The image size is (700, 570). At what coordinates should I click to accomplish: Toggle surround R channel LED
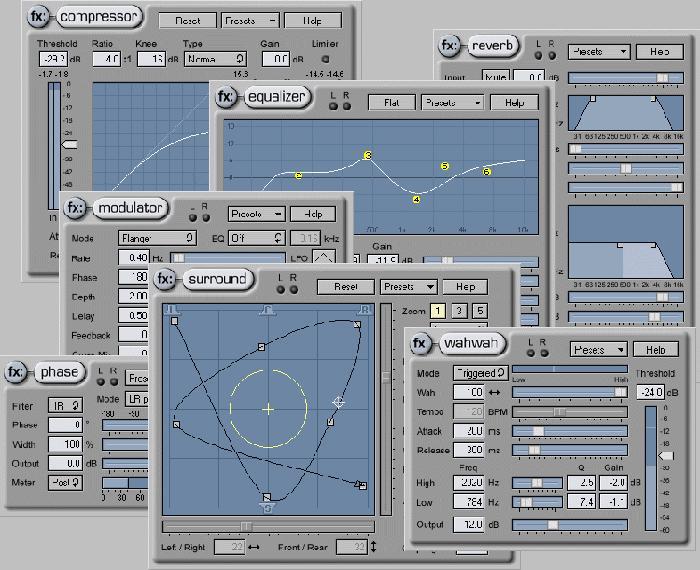[294, 289]
